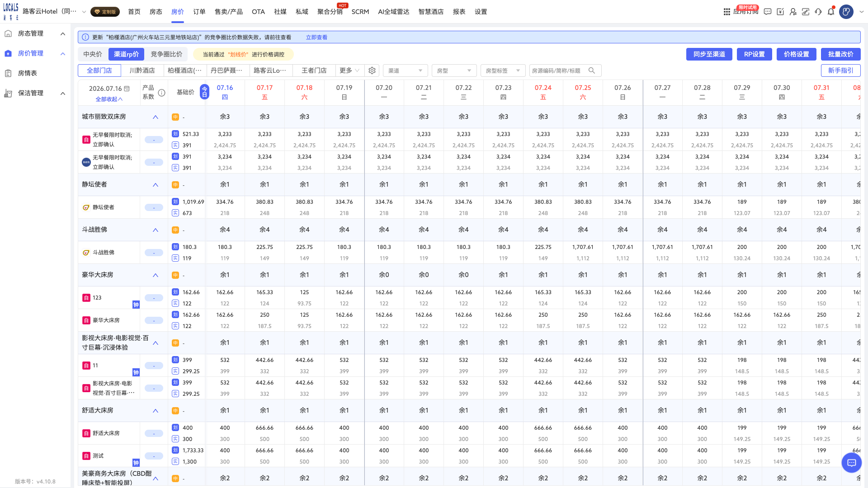Collapse the 舒适大床房 room group

coord(156,411)
